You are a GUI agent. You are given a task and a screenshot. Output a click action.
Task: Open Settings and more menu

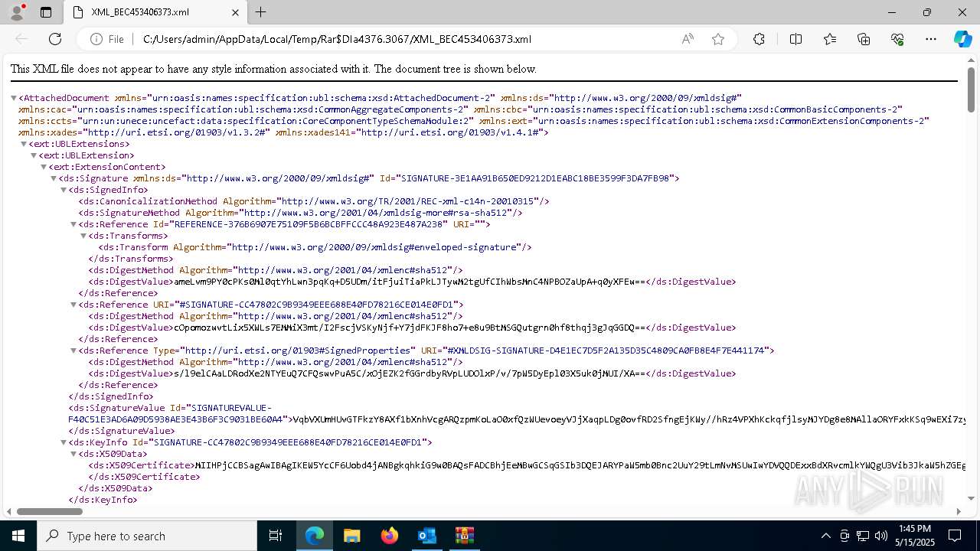[931, 39]
